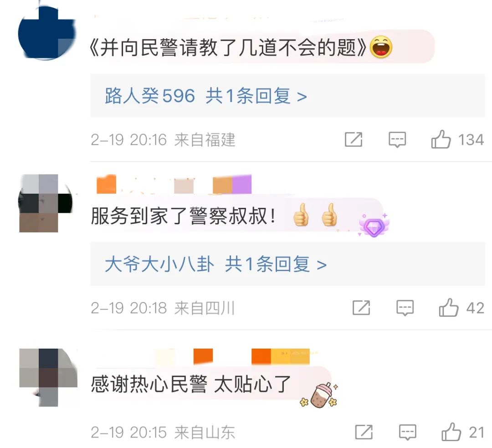
Task: Open the second commenter's avatar
Action: [46, 203]
